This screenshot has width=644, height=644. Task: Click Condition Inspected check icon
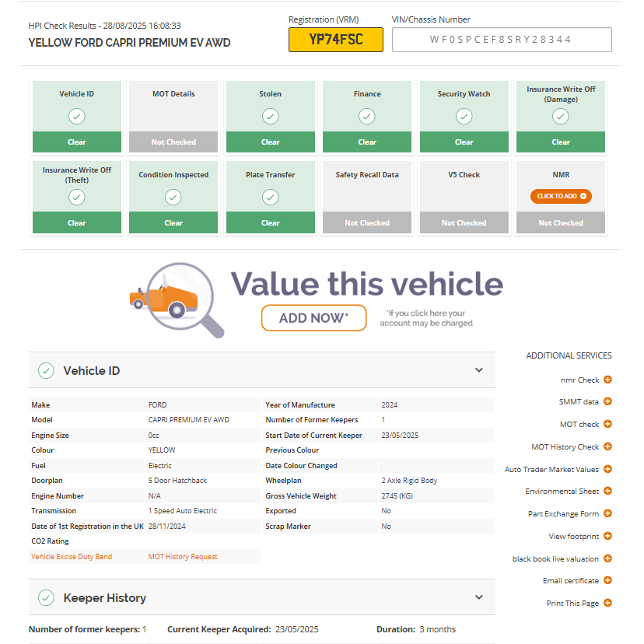pos(173,197)
